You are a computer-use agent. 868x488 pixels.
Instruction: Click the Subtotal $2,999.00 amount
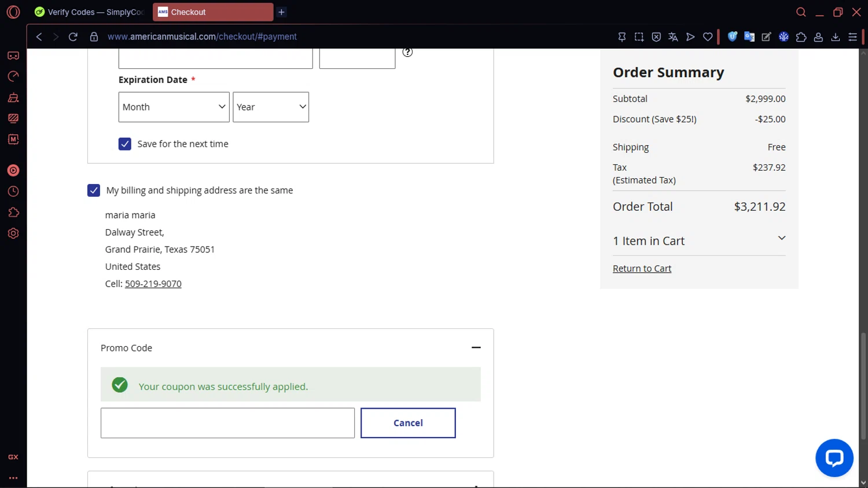coord(765,99)
